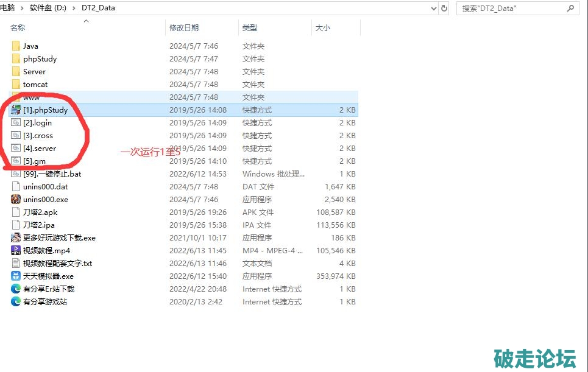Click the unins000.exe application icon
The image size is (588, 372).
tap(16, 200)
